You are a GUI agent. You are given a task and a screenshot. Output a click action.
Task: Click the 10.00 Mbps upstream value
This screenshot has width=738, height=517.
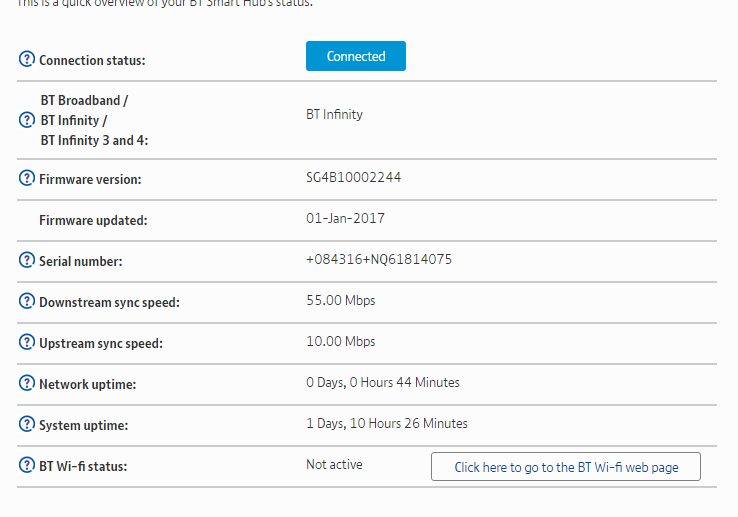tap(341, 341)
